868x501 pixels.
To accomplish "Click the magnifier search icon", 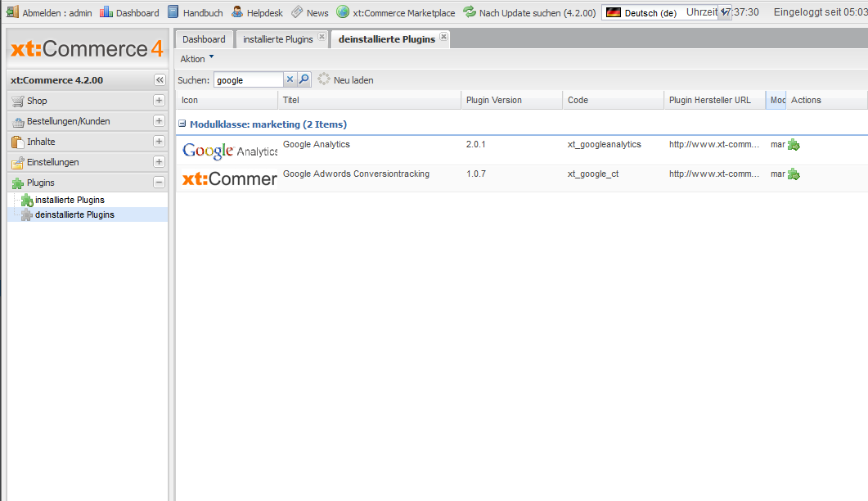I will coord(304,79).
